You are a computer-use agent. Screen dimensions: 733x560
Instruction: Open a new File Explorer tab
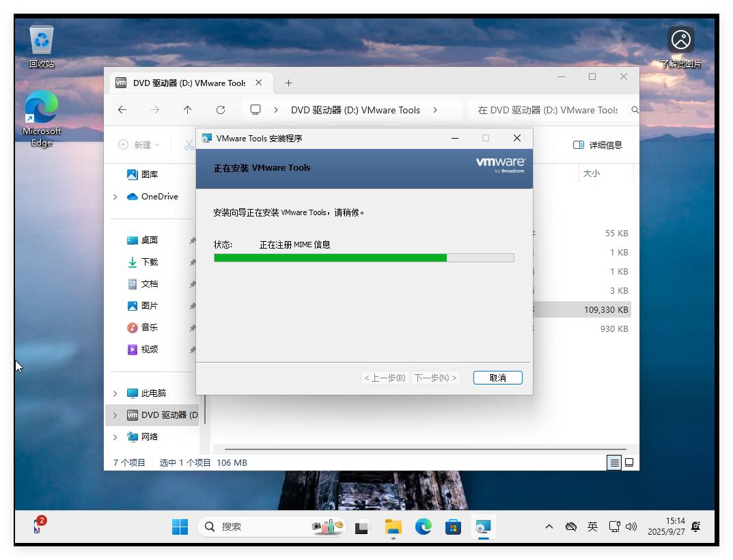288,82
